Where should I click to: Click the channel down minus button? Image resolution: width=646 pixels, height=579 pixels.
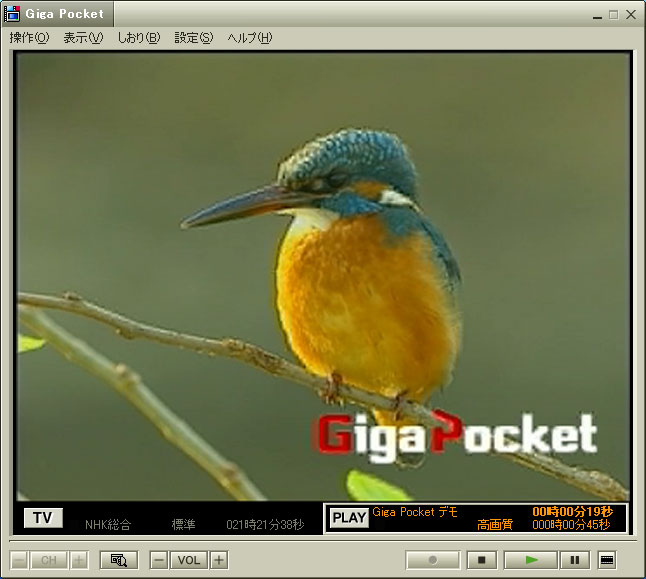[19, 560]
